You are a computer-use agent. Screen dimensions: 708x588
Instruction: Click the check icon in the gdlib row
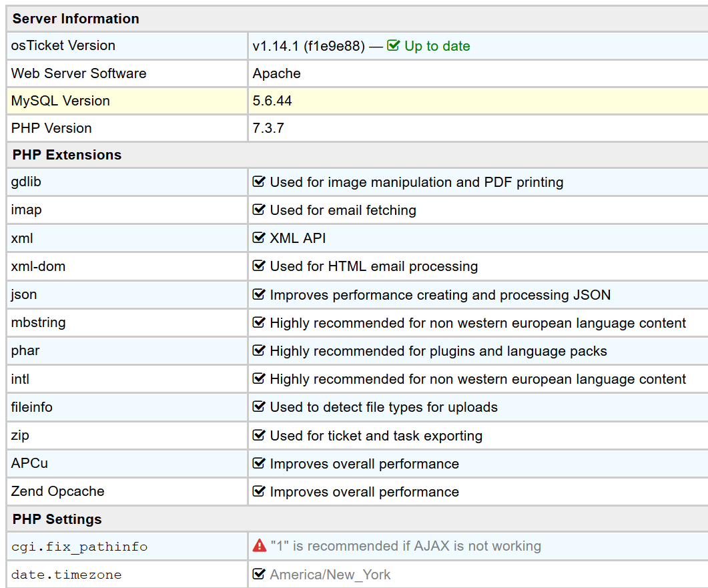click(x=259, y=182)
